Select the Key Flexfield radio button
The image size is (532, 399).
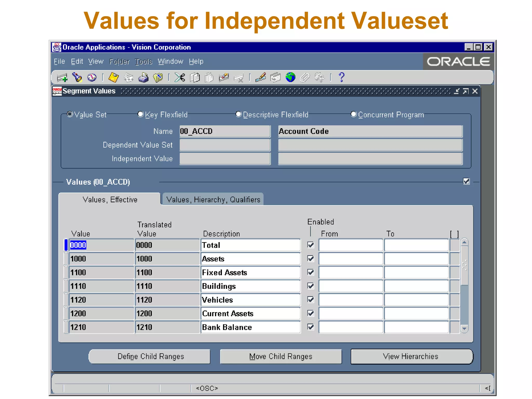(x=141, y=114)
